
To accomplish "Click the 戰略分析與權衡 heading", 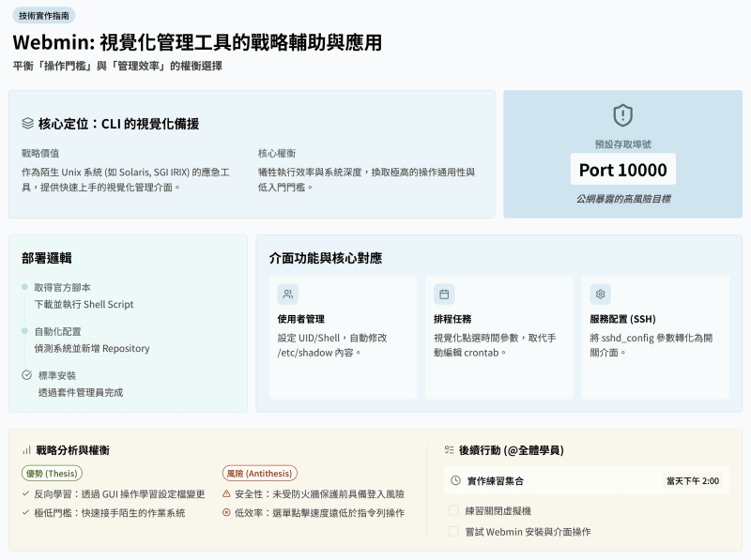I will coord(73,450).
